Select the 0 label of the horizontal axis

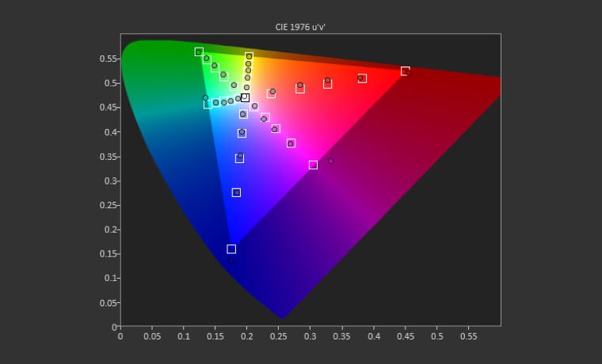pos(120,336)
